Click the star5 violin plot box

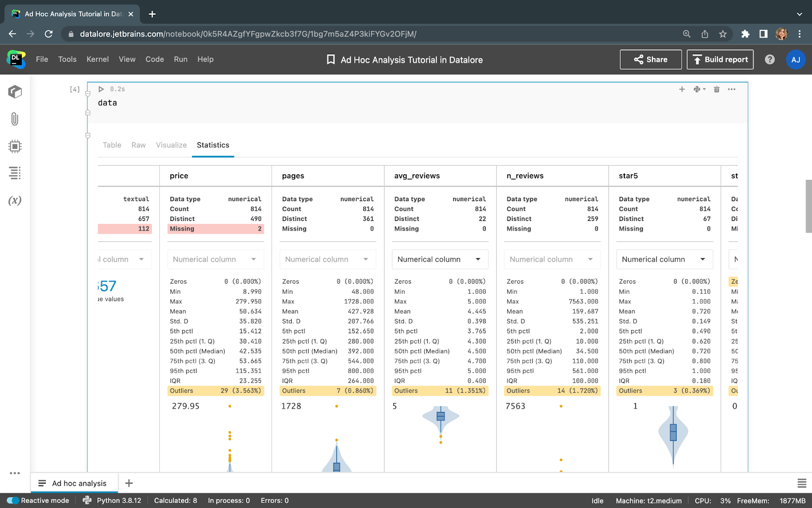[x=673, y=432]
